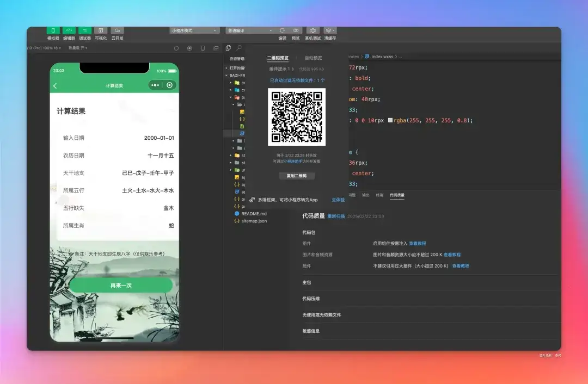Click the 真机调试 remote debug bug icon
This screenshot has width=588, height=384.
pyautogui.click(x=313, y=30)
